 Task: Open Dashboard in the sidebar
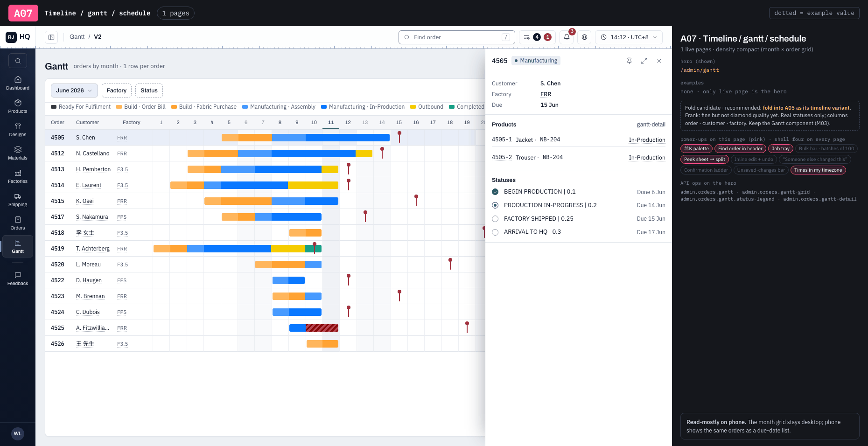[x=18, y=83]
